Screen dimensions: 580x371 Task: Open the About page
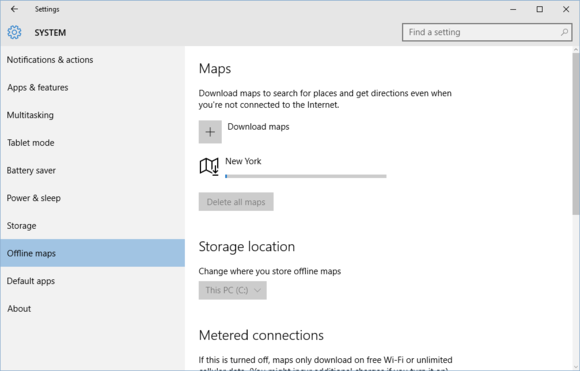click(x=92, y=309)
